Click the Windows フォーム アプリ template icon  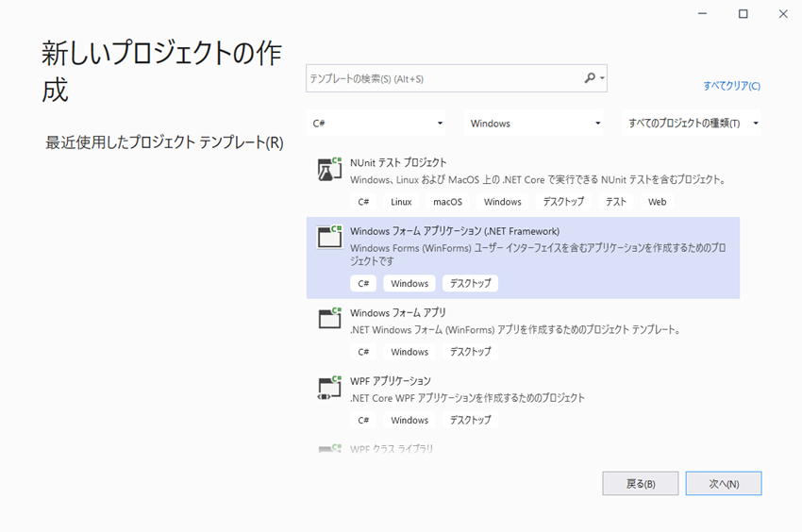[x=329, y=318]
